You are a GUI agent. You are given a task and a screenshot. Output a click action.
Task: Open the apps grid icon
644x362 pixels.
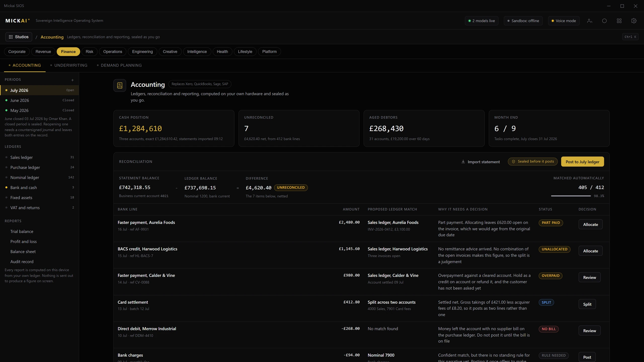coord(619,21)
